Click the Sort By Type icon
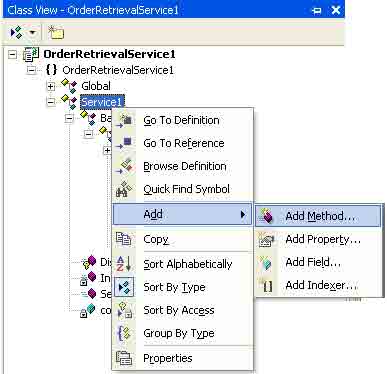This screenshot has height=374, width=387. 124,287
